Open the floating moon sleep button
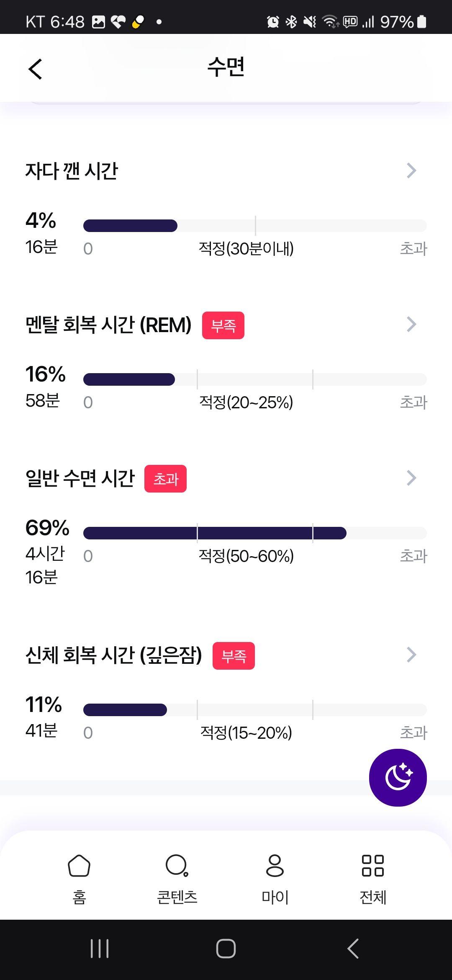The height and width of the screenshot is (980, 452). point(398,777)
